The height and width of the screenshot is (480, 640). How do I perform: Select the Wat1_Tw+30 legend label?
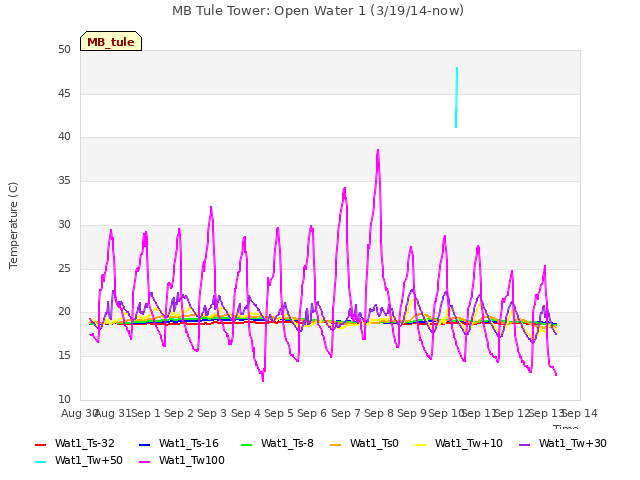pos(573,443)
